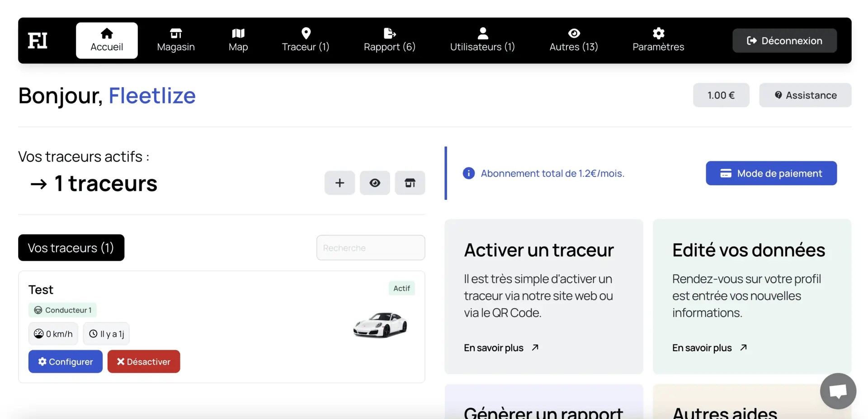The width and height of the screenshot is (868, 419).
Task: Click Vos traceurs (1) label
Action: [71, 248]
